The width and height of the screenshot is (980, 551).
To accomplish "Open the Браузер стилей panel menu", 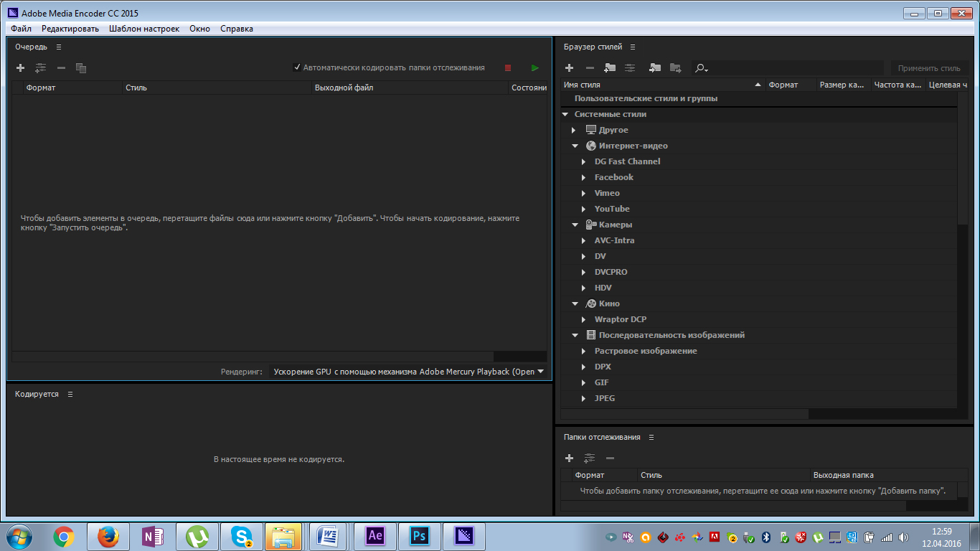I will coord(633,47).
